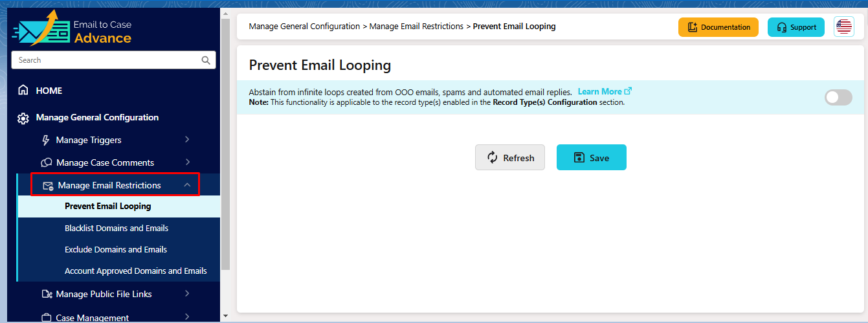The image size is (868, 323).
Task: Click the Manage Case Comments chat icon
Action: [x=47, y=162]
